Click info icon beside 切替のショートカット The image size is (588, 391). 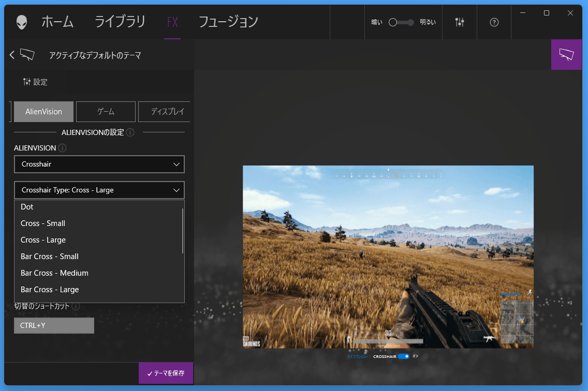[76, 306]
